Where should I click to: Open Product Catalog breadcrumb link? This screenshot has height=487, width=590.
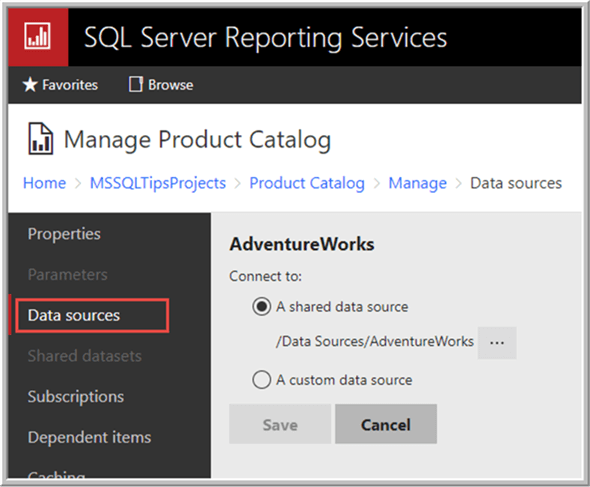307,183
